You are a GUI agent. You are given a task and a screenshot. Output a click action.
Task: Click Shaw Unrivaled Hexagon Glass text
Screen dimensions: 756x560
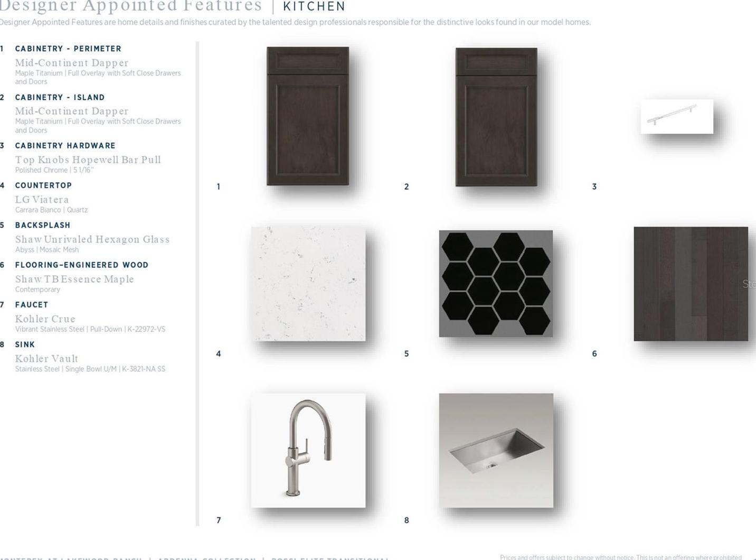point(92,239)
